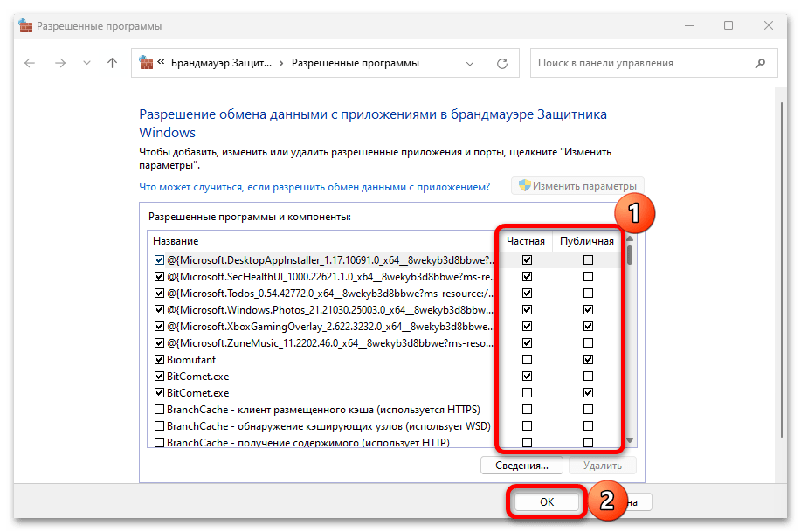Go up one level with up arrow
This screenshot has width=801, height=532.
(113, 63)
